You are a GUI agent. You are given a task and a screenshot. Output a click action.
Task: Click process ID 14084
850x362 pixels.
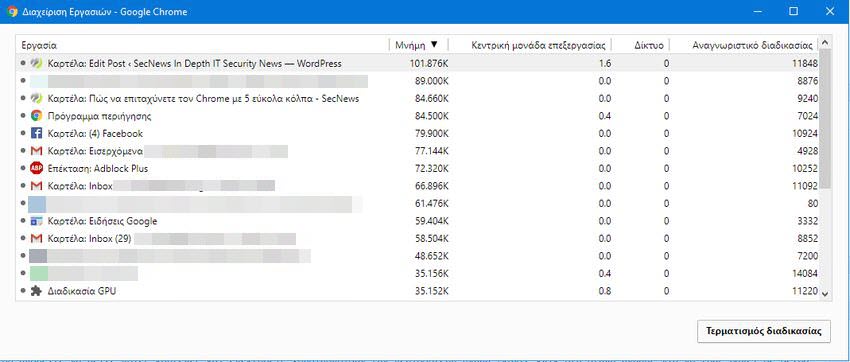[x=804, y=274]
